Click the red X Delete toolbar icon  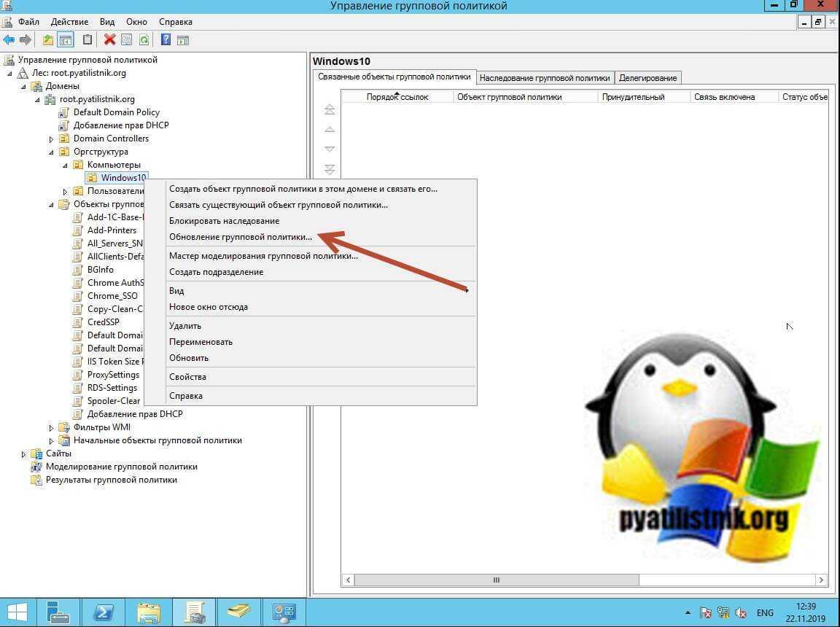click(109, 40)
